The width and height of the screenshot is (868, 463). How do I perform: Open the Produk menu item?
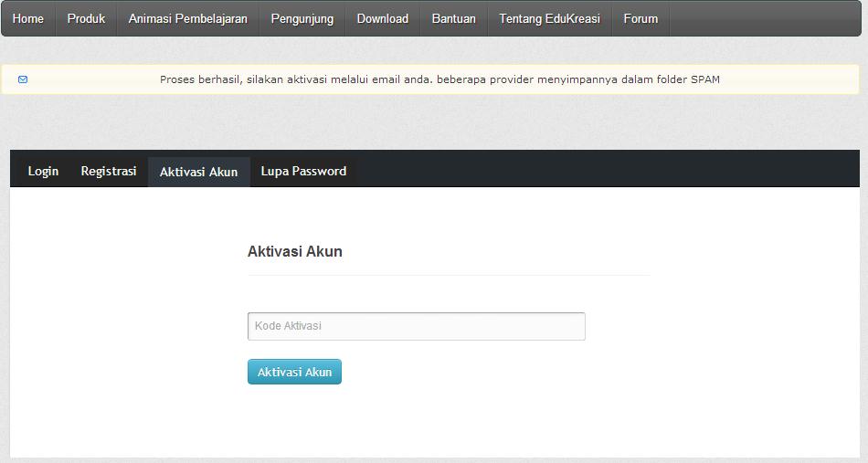(x=87, y=19)
